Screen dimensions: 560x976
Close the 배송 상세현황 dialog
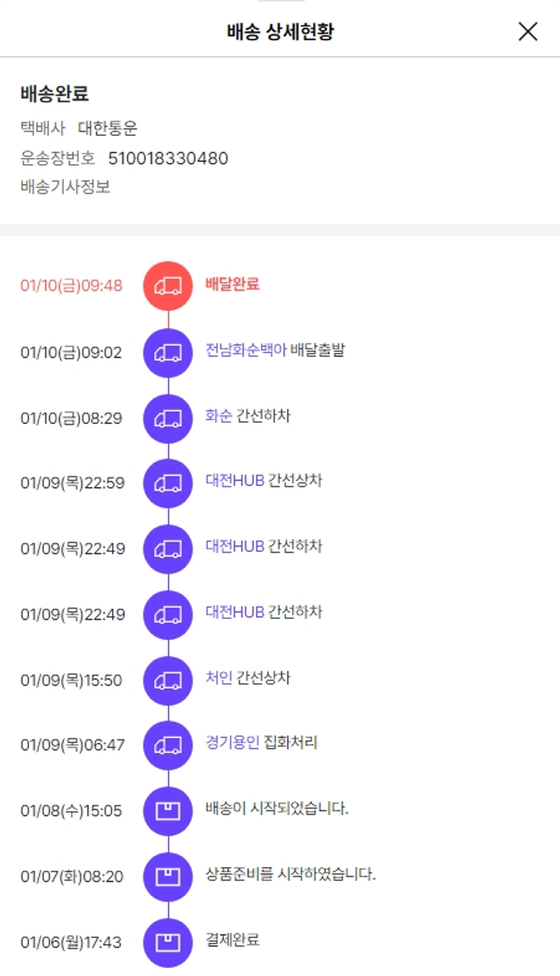click(528, 31)
